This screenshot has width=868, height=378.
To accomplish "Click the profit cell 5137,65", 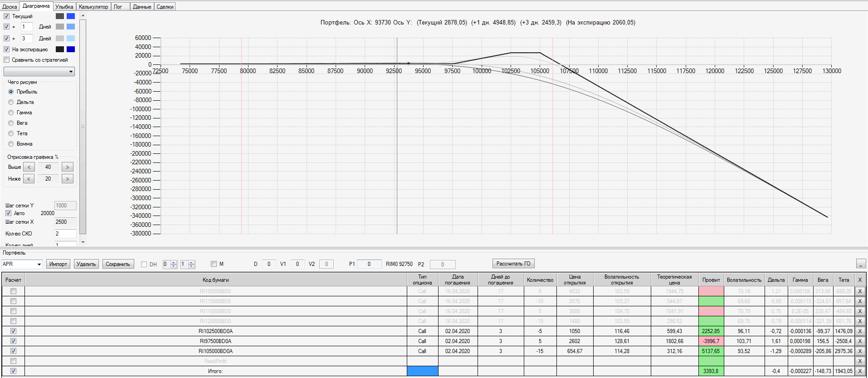I will pos(711,351).
